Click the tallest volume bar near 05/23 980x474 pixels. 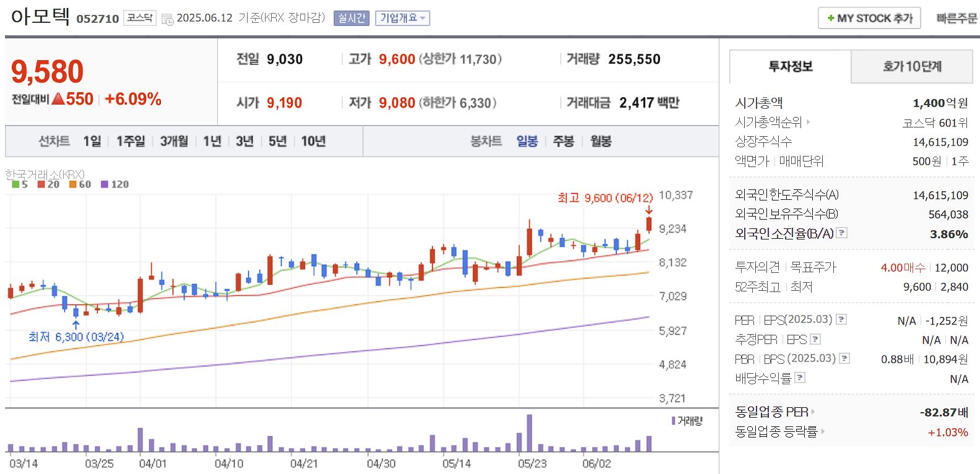(529, 433)
